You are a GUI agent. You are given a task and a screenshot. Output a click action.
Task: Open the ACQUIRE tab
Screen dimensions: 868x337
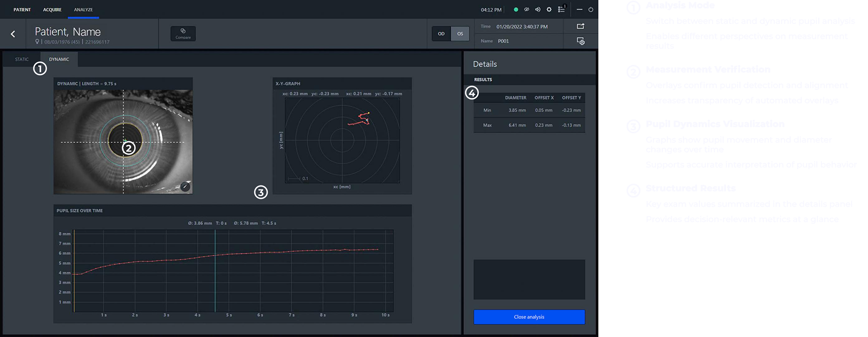click(x=52, y=9)
